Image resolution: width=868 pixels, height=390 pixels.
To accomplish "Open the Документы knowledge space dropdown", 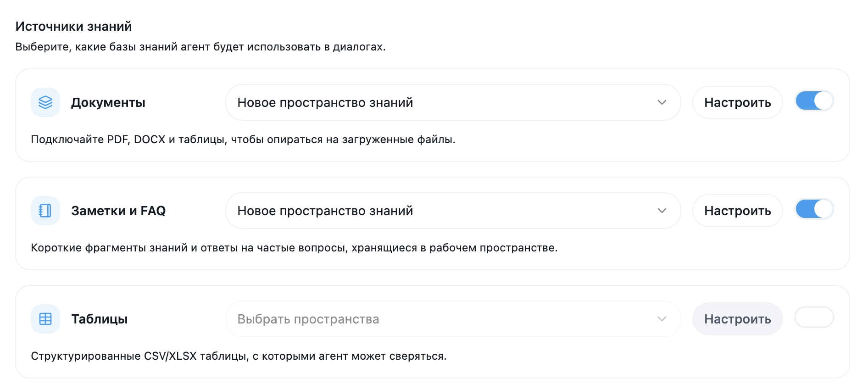I will click(x=453, y=102).
